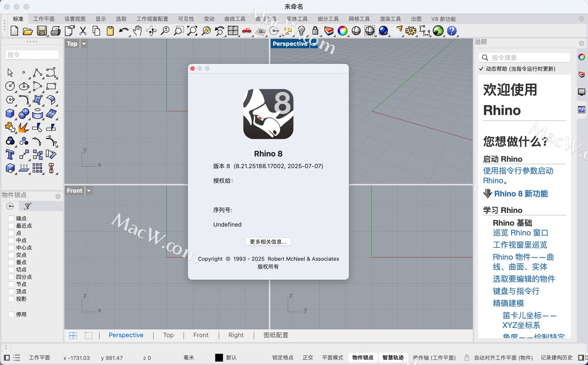Screen dimensions: 588x365
Task: Toggle the 中点 osnap checkbox
Action: point(11,240)
